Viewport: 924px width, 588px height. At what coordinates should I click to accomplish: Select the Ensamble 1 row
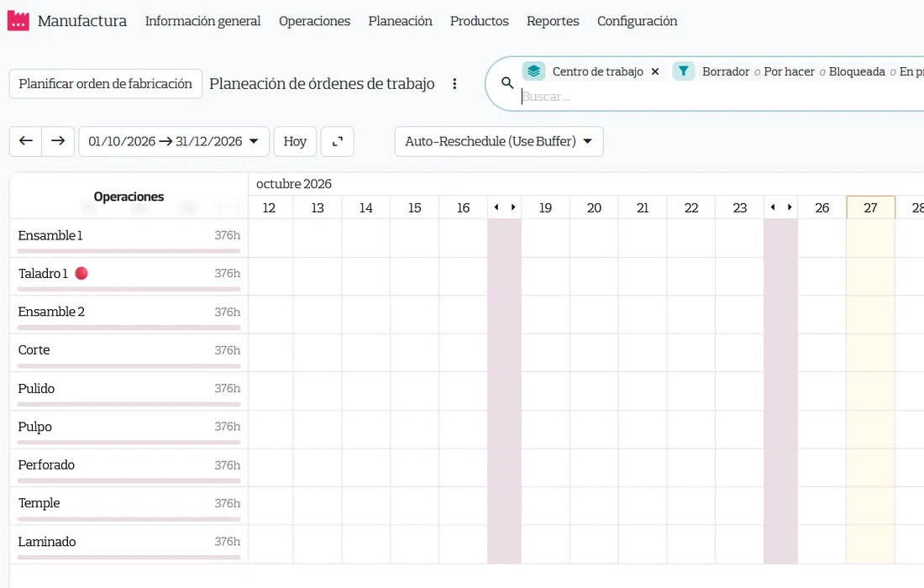pos(129,238)
